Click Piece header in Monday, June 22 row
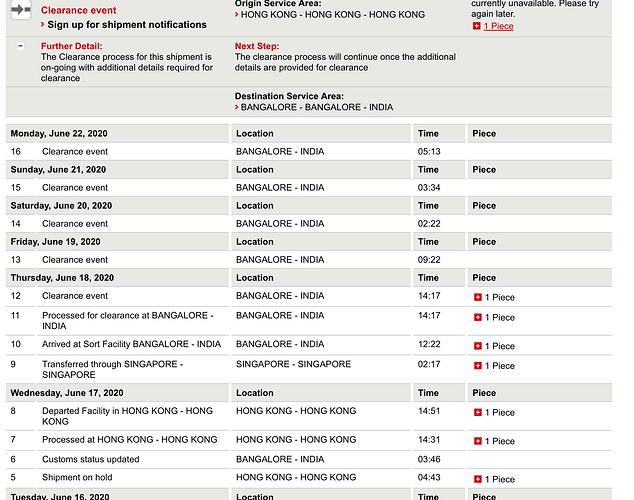Screen dimensions: 634x500 (x=484, y=133)
